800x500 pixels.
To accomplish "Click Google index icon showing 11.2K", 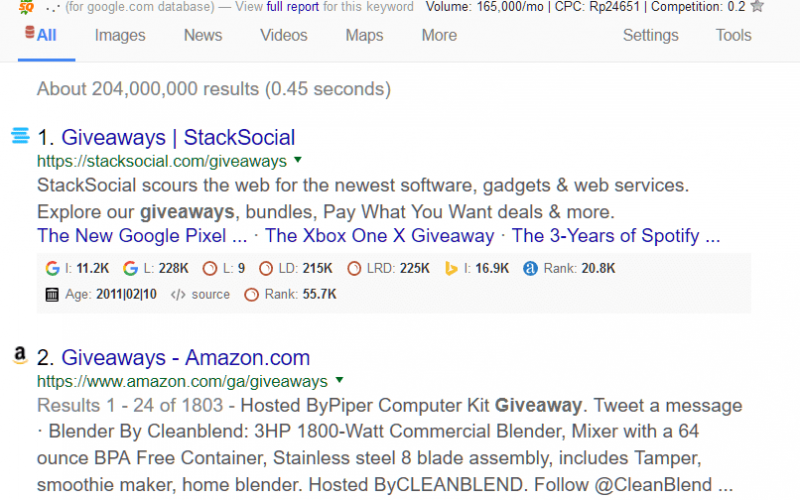I will (52, 268).
